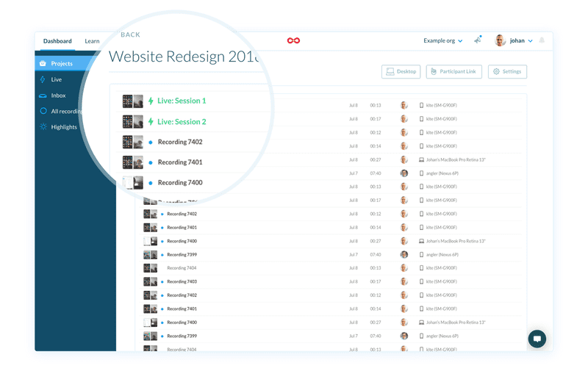This screenshot has height=368, width=588.
Task: Open the chat bubble widget
Action: [x=537, y=339]
